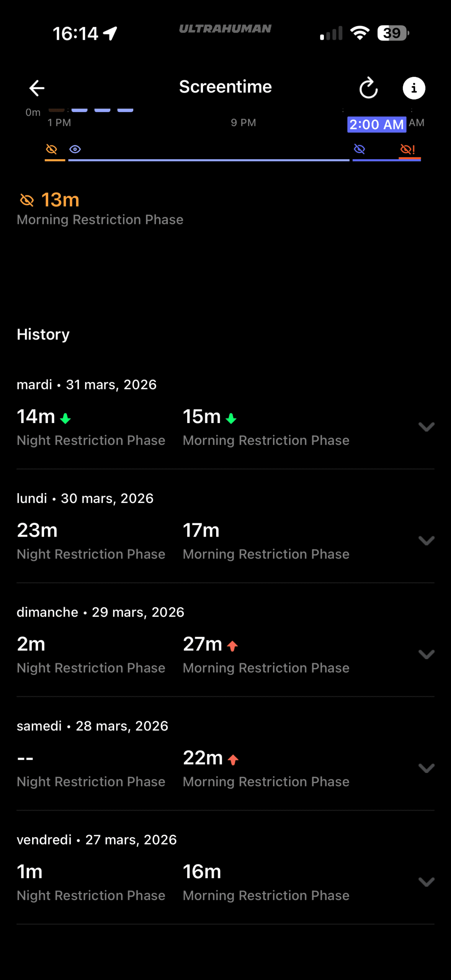Select the 2:00 AM timeline marker
The height and width of the screenshot is (980, 451).
(x=376, y=124)
